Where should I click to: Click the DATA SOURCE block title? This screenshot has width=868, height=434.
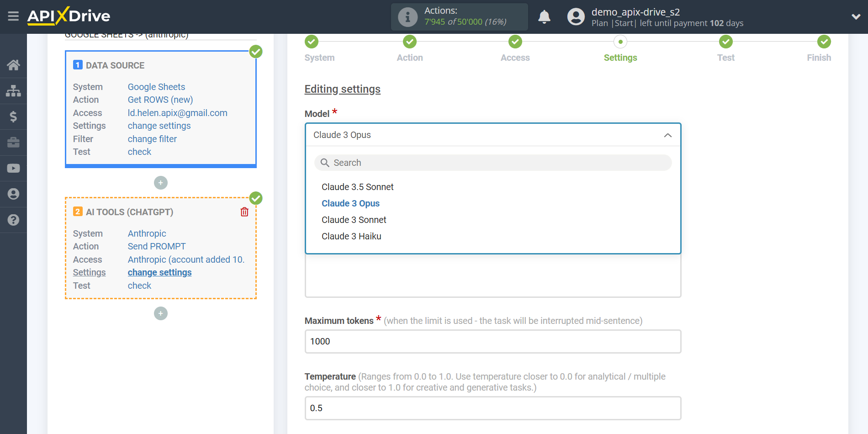point(115,65)
